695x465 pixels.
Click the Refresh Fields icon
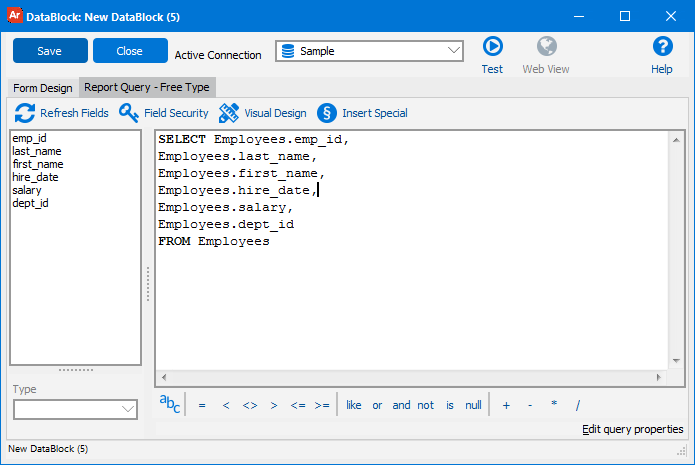(x=25, y=113)
